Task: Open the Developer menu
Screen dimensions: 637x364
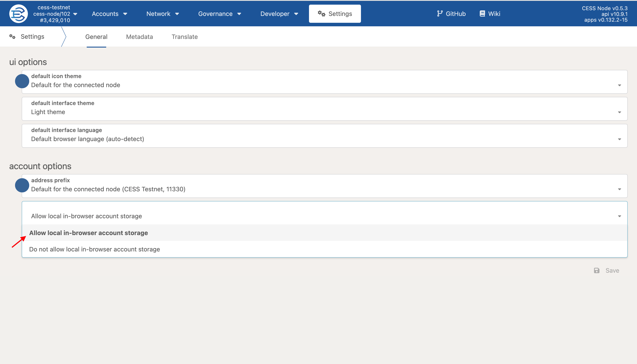Action: pos(279,14)
